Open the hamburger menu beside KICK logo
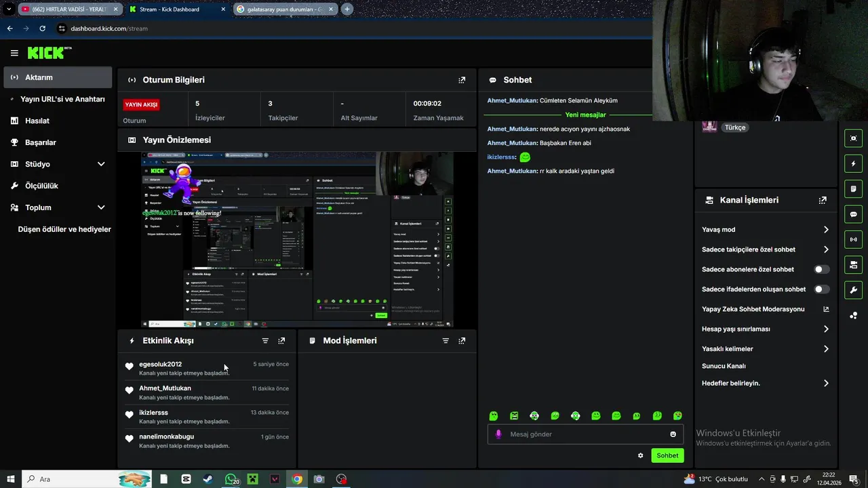This screenshot has height=488, width=868. 14,53
